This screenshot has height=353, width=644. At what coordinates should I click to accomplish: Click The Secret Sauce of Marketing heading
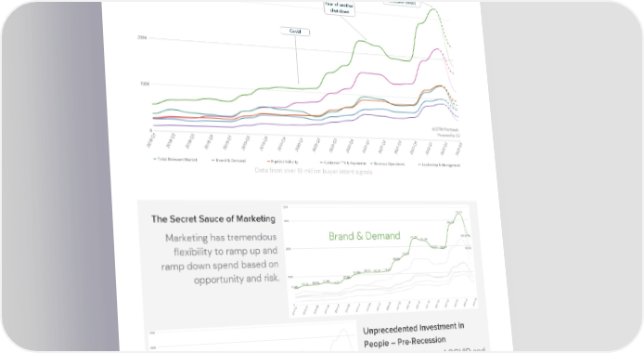tap(213, 219)
